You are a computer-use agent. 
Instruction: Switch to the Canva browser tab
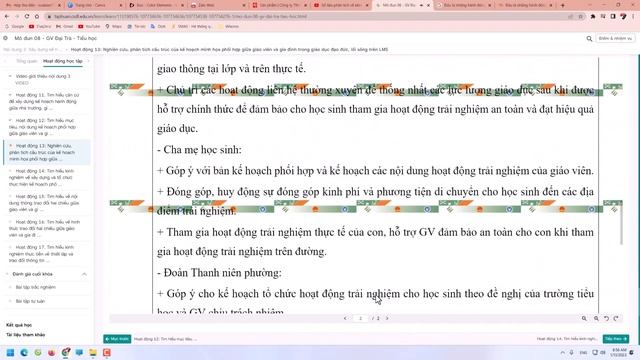(x=95, y=5)
